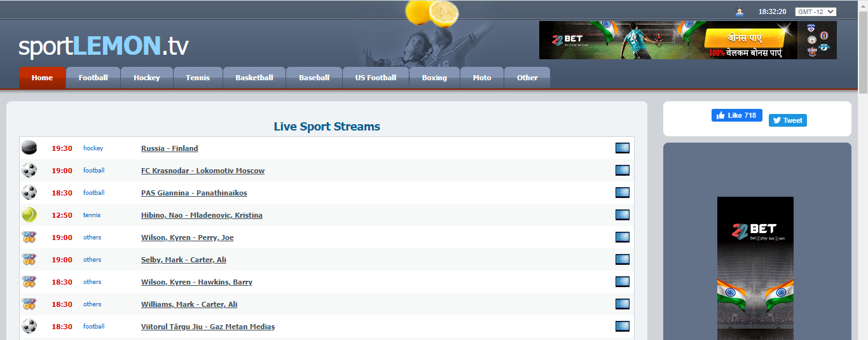Click the medal icon beside Wilson, Kyren - Perry, Joe
868x340 pixels.
[29, 237]
